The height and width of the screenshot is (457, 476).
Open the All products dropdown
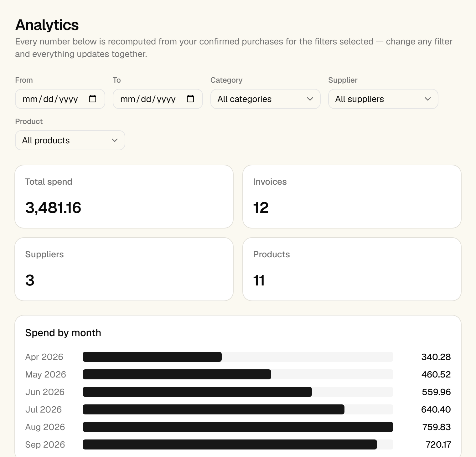point(70,140)
